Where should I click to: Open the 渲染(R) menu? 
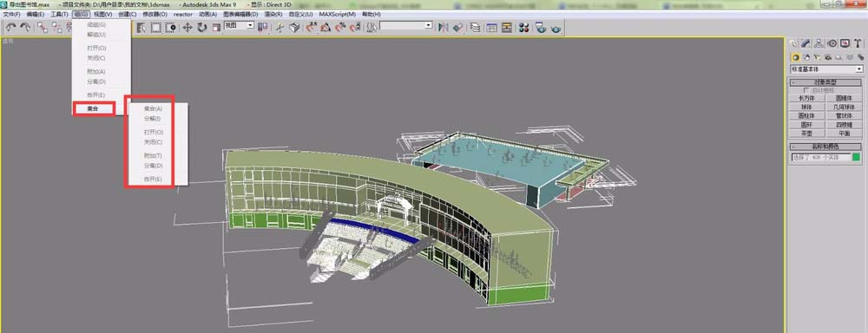273,14
